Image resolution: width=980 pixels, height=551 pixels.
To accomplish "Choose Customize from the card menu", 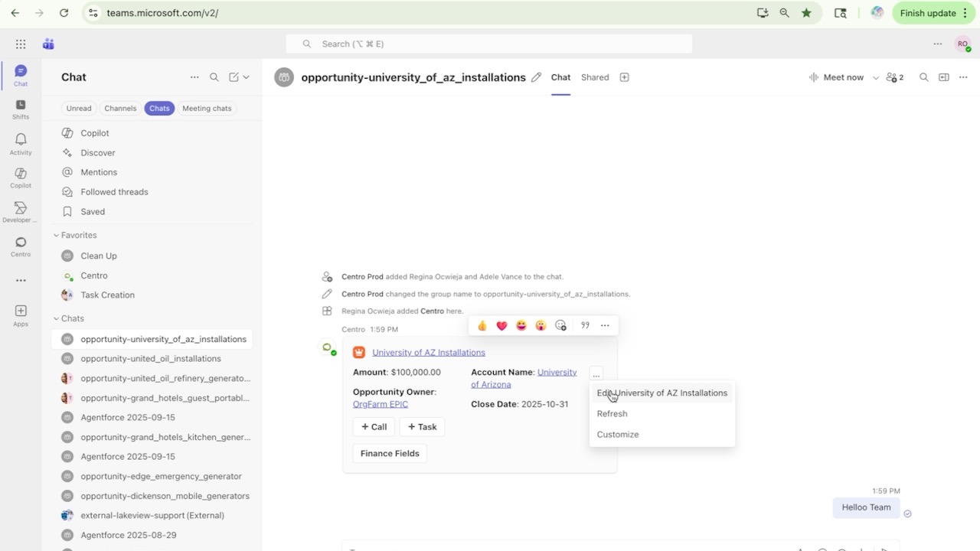I will [662, 434].
